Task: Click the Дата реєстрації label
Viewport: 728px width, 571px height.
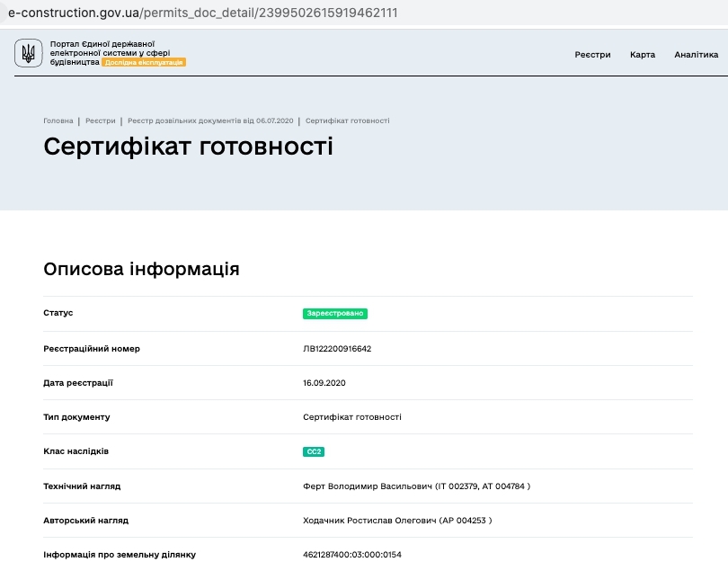Action: tap(78, 383)
